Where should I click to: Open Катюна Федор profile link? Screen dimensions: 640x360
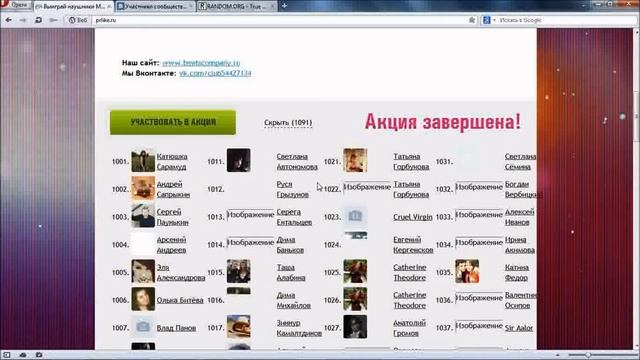click(517, 273)
